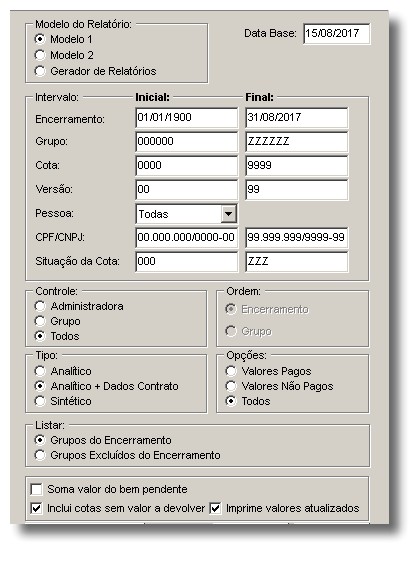The image size is (409, 574).
Task: Select Valores Pagos option
Action: [231, 371]
